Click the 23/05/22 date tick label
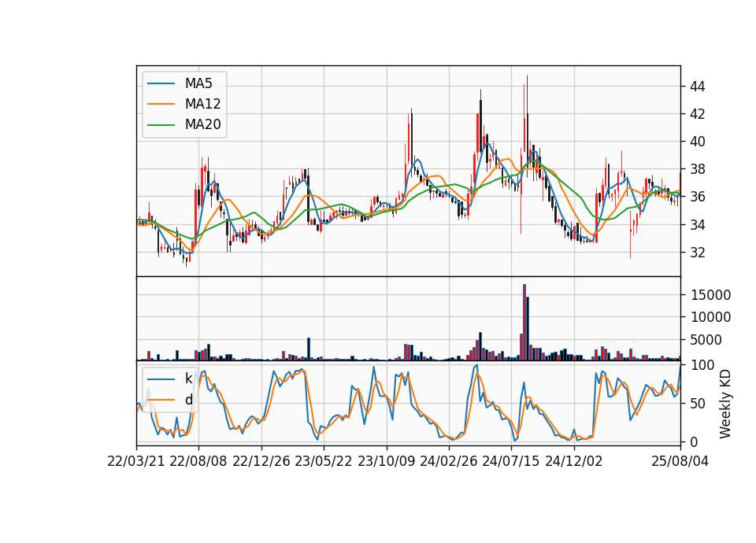 (324, 461)
